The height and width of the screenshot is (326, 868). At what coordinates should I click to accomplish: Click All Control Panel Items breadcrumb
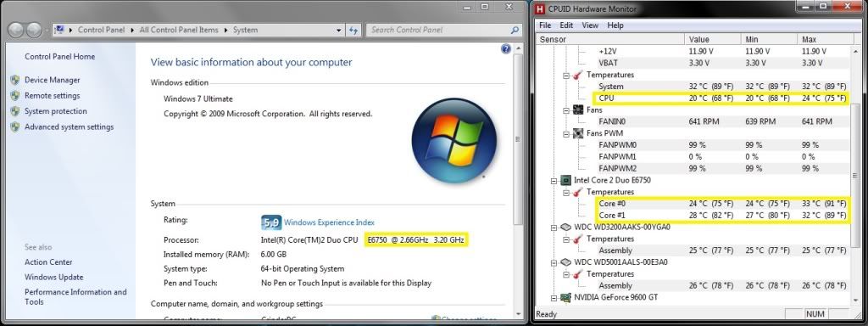click(179, 30)
